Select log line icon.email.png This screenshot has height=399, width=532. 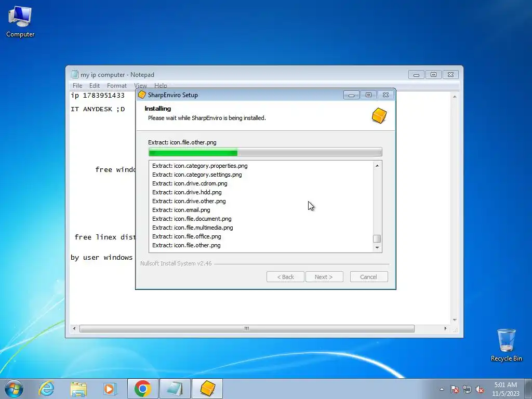(x=181, y=210)
